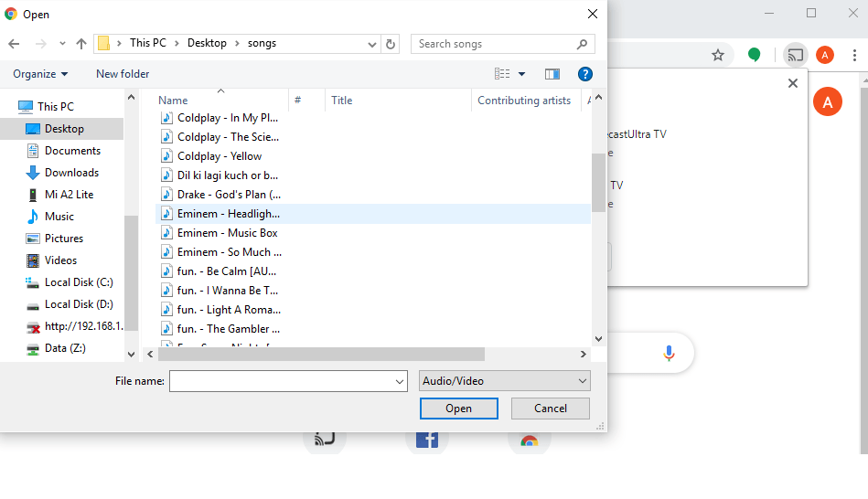Viewport: 868px width, 499px height.
Task: Select Eminem - So Much ... file
Action: coord(230,252)
